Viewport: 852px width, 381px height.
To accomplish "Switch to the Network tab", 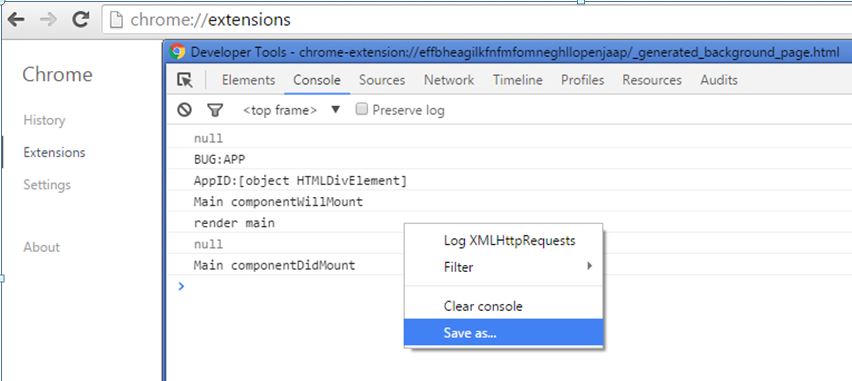I will click(449, 80).
